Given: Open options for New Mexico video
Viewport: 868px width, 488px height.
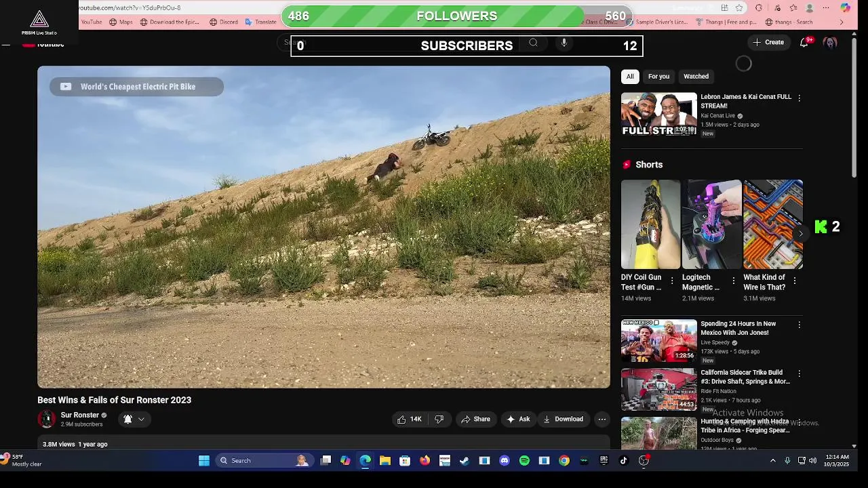Looking at the screenshot, I should (799, 325).
